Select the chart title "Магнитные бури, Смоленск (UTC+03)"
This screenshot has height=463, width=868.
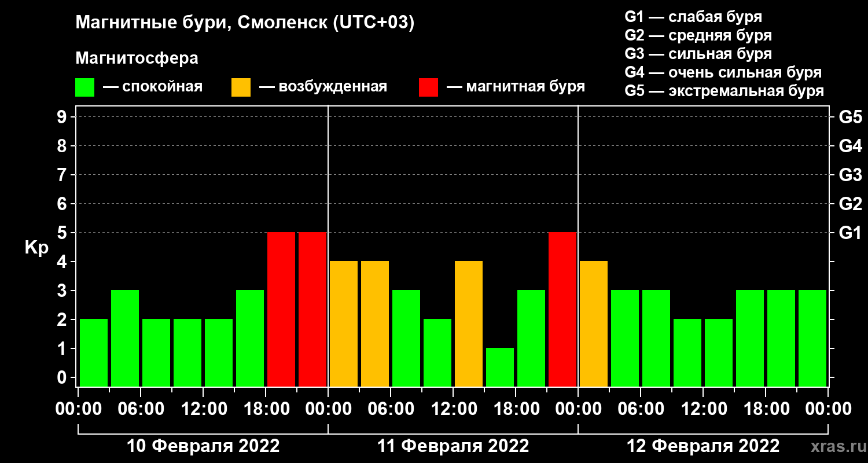pos(245,23)
